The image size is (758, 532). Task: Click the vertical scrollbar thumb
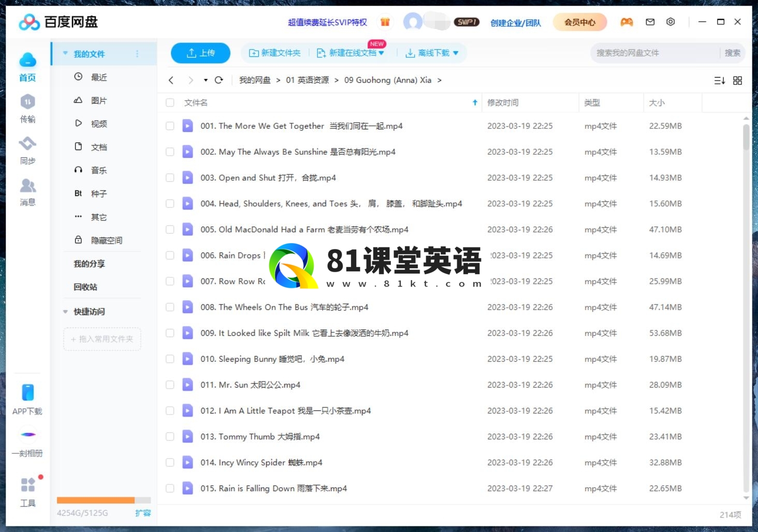click(x=746, y=137)
